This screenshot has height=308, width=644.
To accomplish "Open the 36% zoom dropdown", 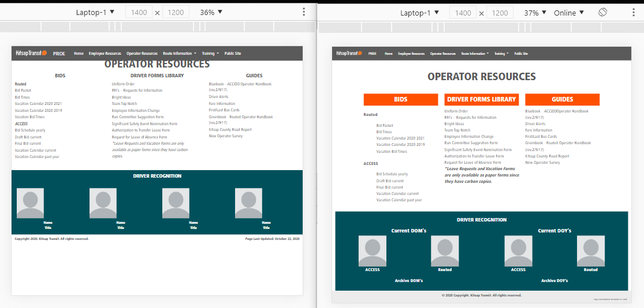I will click(x=211, y=12).
